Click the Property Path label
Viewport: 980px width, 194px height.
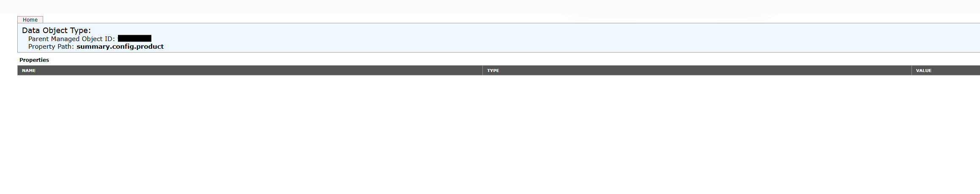pos(51,47)
